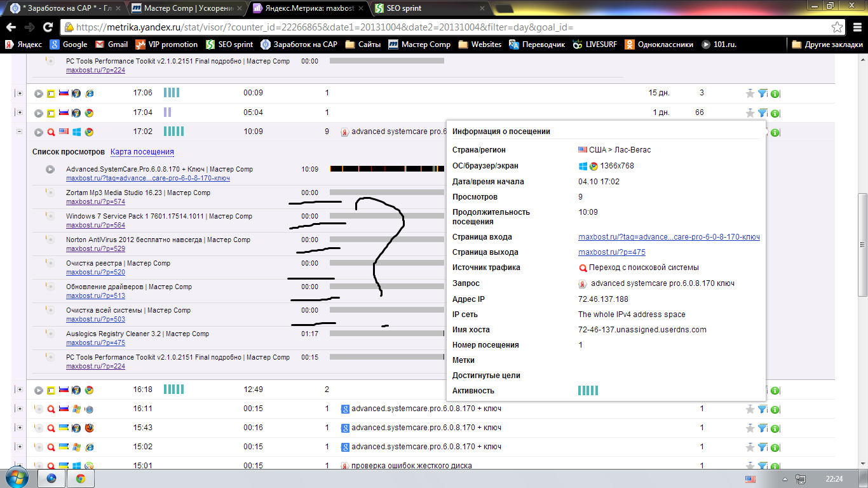Play the recording of the 17:06 visit
The height and width of the screenshot is (488, 868).
coord(39,93)
